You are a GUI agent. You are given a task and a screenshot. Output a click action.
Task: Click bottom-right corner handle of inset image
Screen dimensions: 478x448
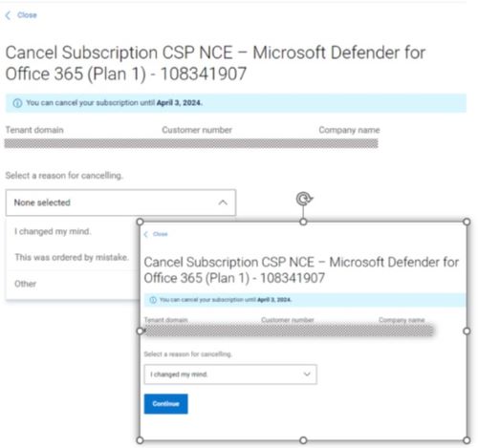pos(467,440)
